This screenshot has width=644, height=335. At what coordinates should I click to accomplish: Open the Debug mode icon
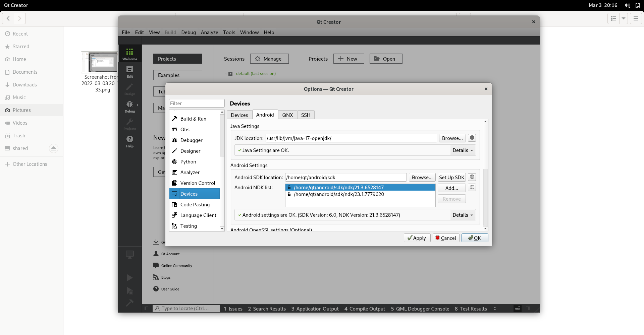(130, 106)
